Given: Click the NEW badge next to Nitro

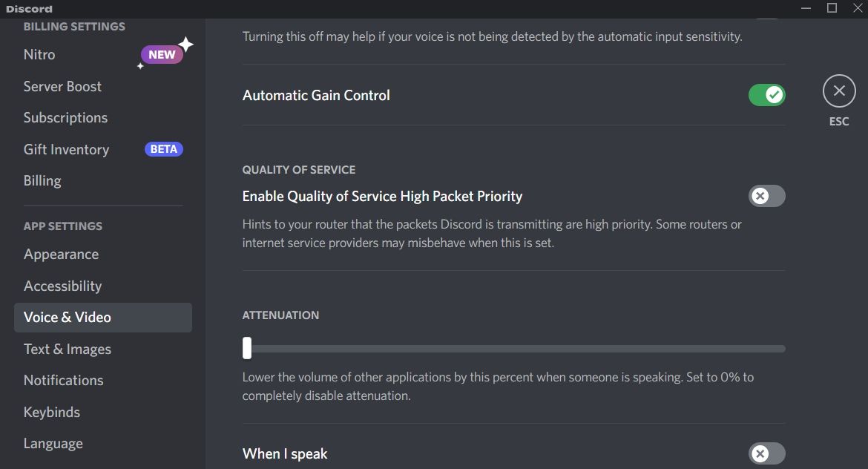Looking at the screenshot, I should (162, 53).
